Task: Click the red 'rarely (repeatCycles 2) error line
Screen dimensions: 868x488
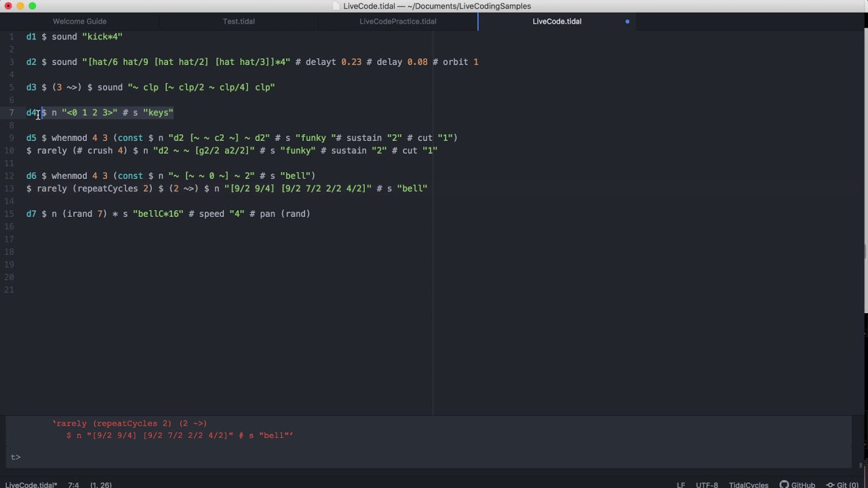Action: pos(130,423)
